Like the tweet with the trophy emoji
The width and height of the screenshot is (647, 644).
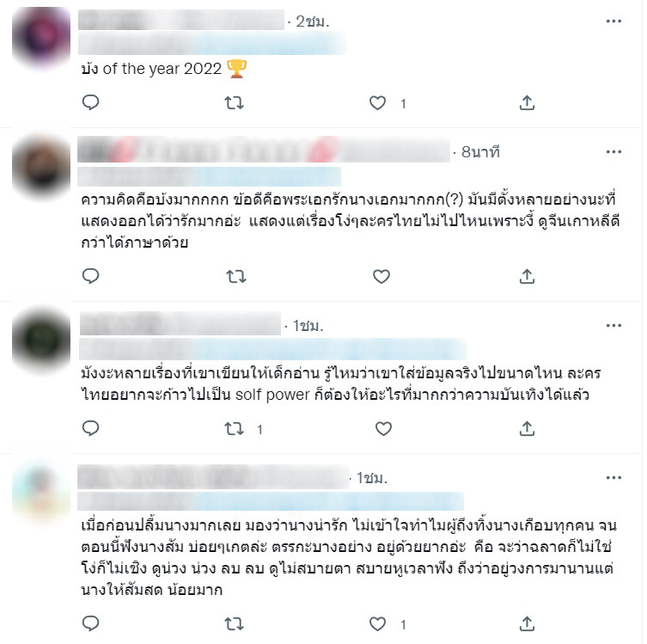[377, 103]
